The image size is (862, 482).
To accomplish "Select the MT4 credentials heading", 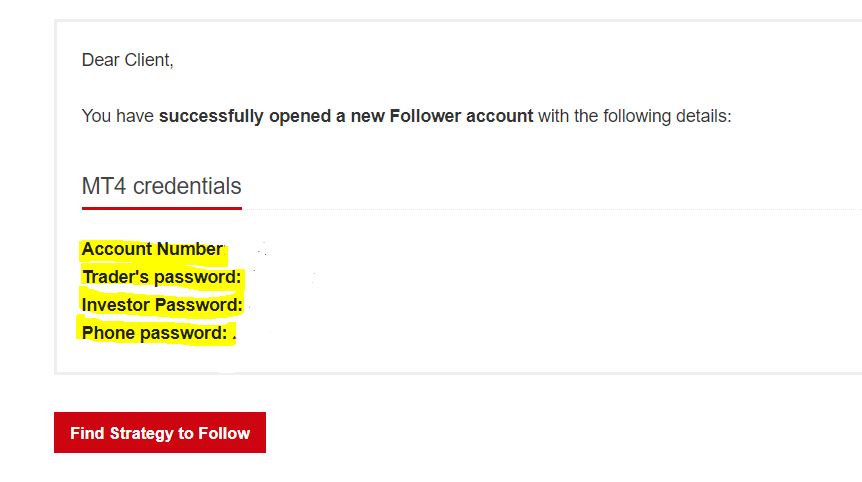I will (x=161, y=186).
